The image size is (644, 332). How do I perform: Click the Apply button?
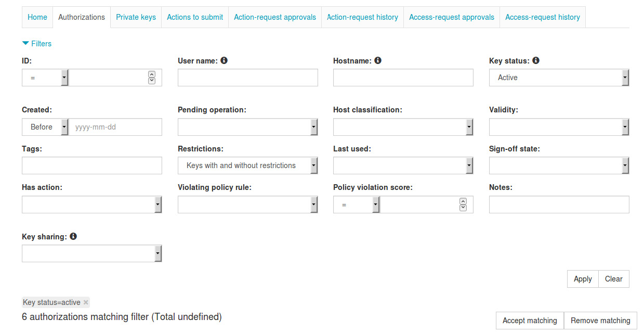tap(583, 279)
